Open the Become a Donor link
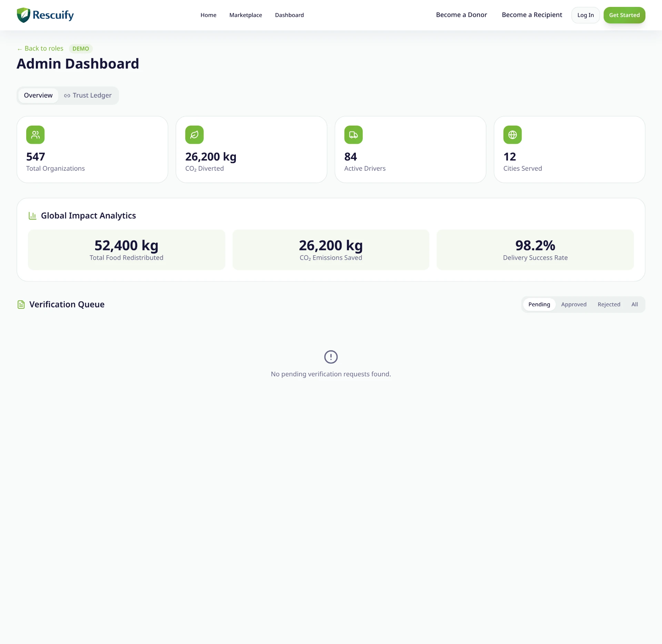 (x=461, y=15)
